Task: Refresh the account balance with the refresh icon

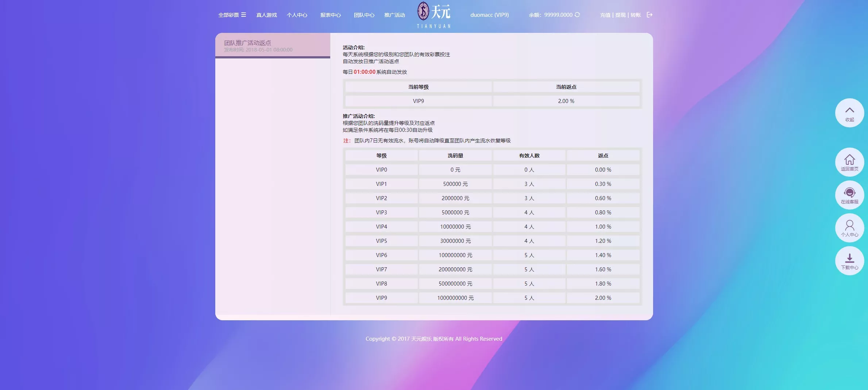Action: click(577, 15)
